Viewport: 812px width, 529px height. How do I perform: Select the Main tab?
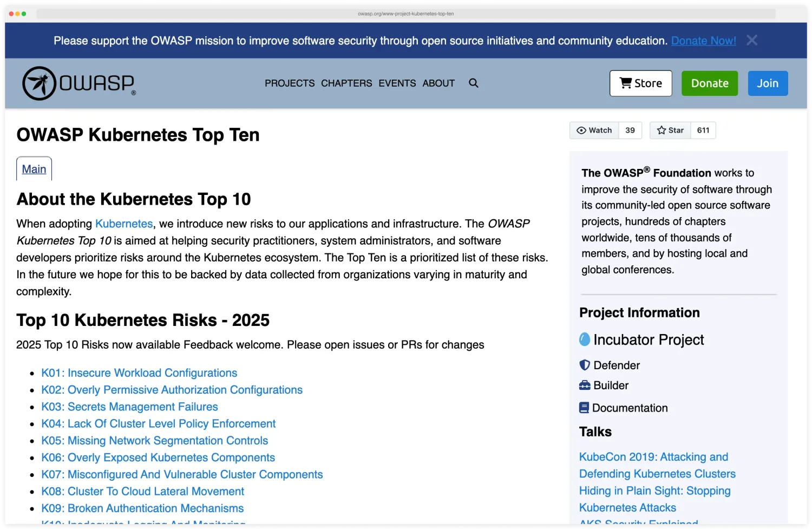[34, 169]
